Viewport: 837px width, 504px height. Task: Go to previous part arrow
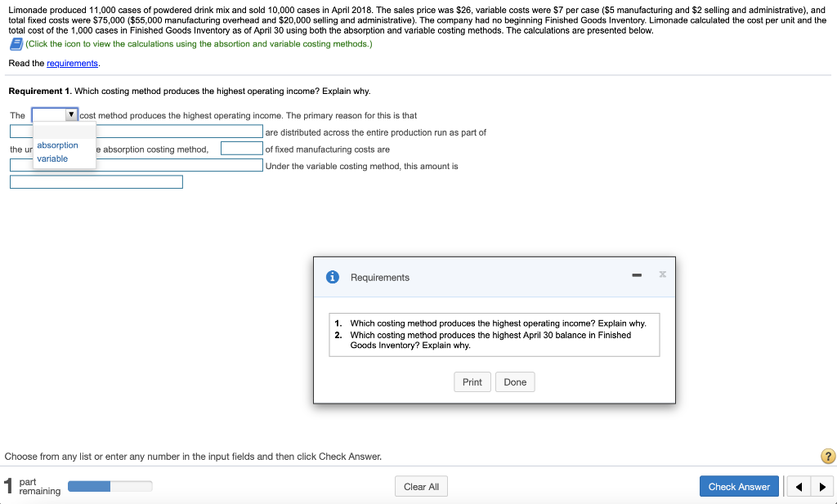(x=799, y=486)
